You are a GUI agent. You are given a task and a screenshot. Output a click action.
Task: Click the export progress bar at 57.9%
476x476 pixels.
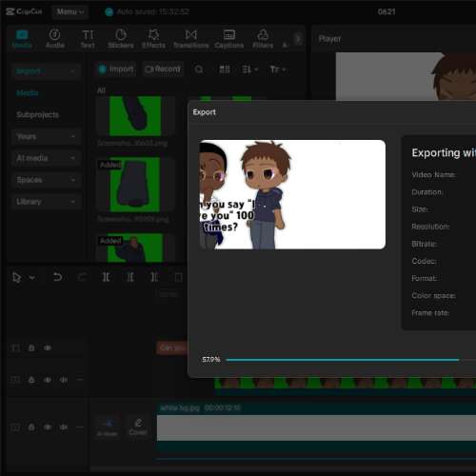click(x=350, y=360)
